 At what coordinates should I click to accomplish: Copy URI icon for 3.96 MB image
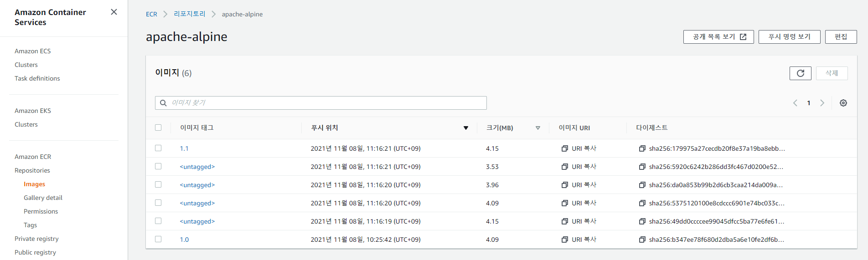565,185
